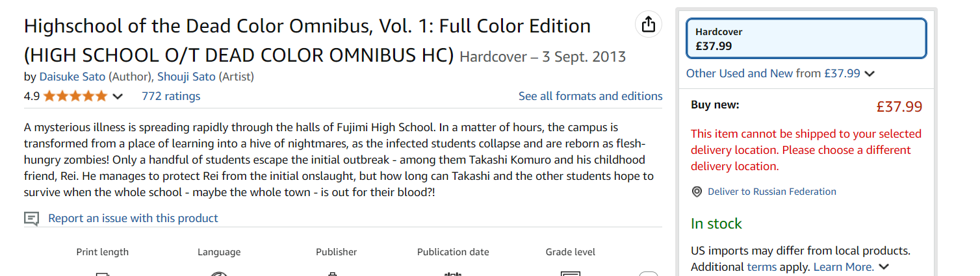Expand the 4.9 rating breakdown chevron
The height and width of the screenshot is (276, 980).
pos(118,97)
